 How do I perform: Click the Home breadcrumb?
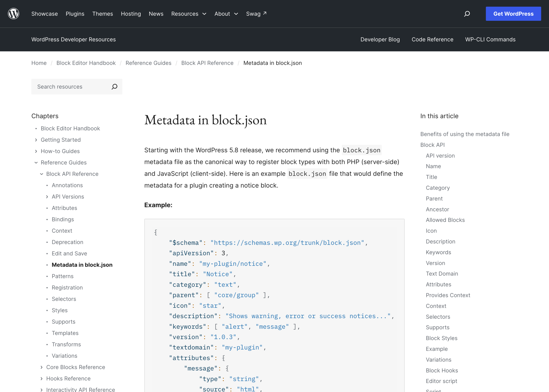pos(39,63)
